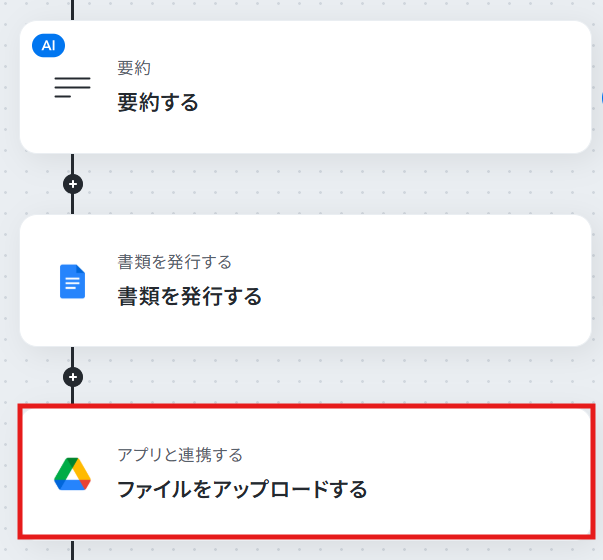Image resolution: width=603 pixels, height=560 pixels.
Task: Click the アプリと連携する label
Action: pos(180,455)
